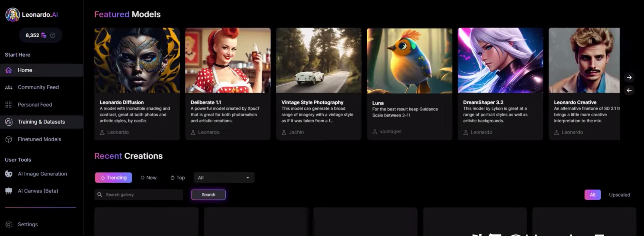Click the AI Canvas easel icon

coord(9,191)
